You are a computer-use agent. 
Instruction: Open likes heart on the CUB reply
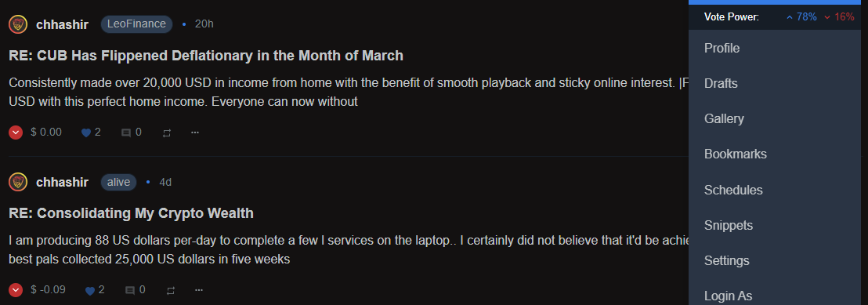coord(86,133)
